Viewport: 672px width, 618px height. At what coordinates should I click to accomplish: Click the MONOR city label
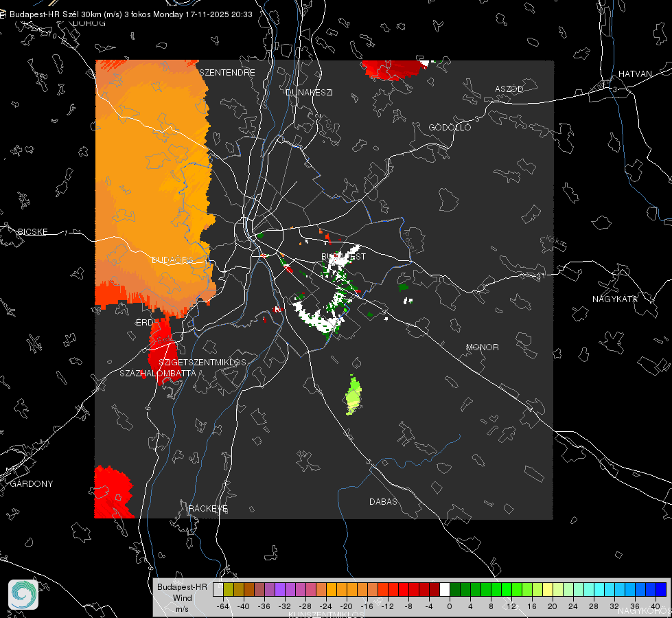pyautogui.click(x=482, y=347)
